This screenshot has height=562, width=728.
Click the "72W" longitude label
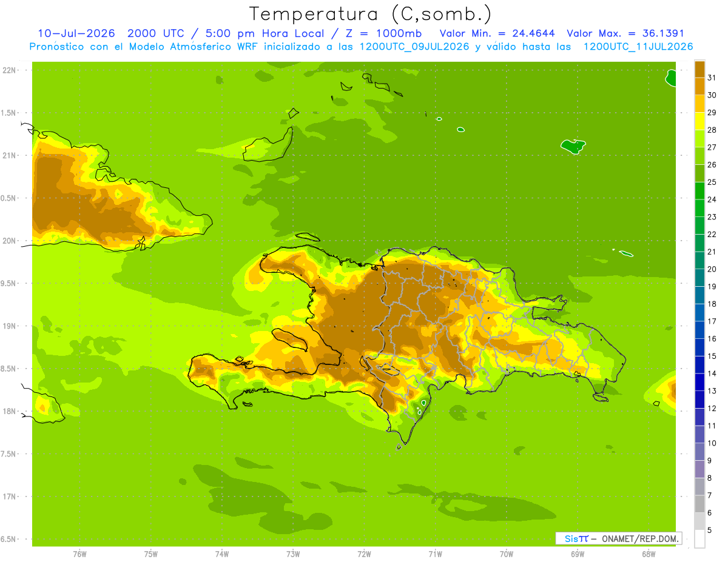(x=364, y=554)
